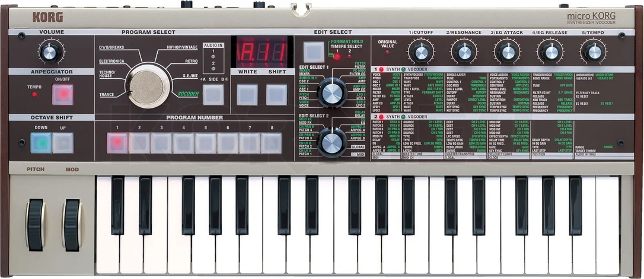Click the Octave Shift UP button
This screenshot has height=279, width=644.
click(63, 142)
